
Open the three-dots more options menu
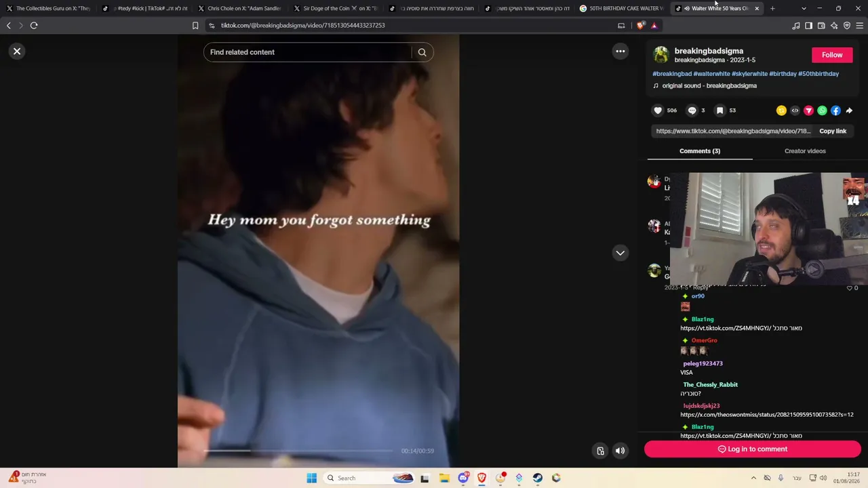620,52
